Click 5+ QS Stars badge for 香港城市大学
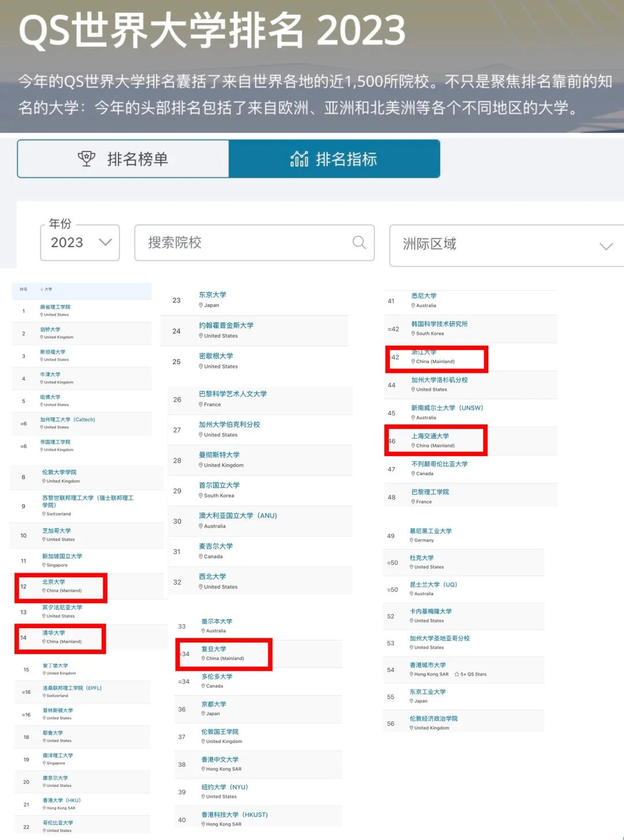624x840 pixels. pyautogui.click(x=470, y=674)
